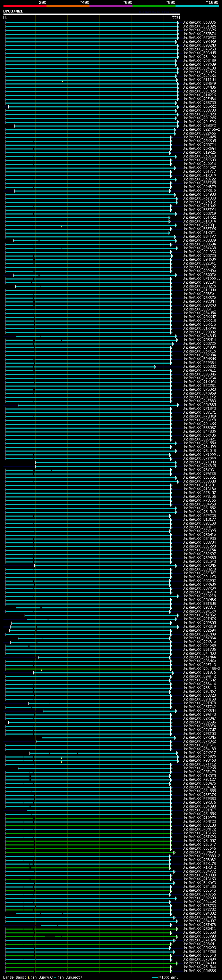Click the cyan 100% identity legend bar
The width and height of the screenshot is (222, 980).
pos(197,6)
